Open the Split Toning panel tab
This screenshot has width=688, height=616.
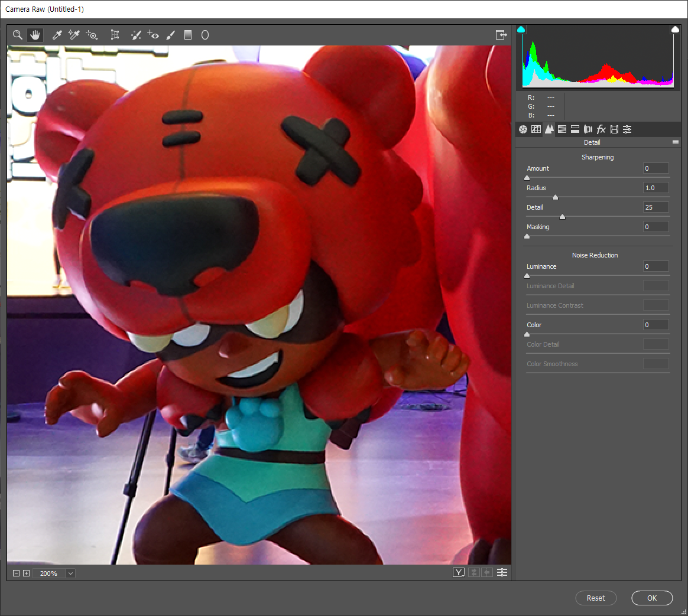point(575,129)
